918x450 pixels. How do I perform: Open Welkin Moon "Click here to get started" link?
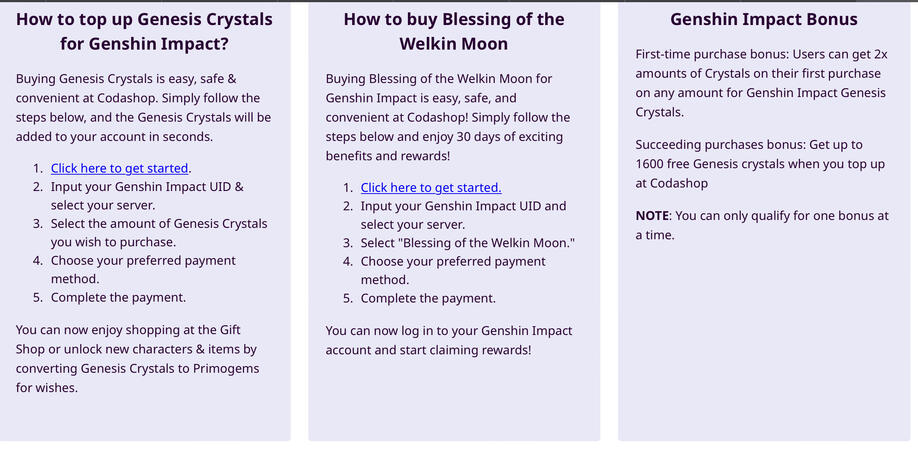coord(430,187)
